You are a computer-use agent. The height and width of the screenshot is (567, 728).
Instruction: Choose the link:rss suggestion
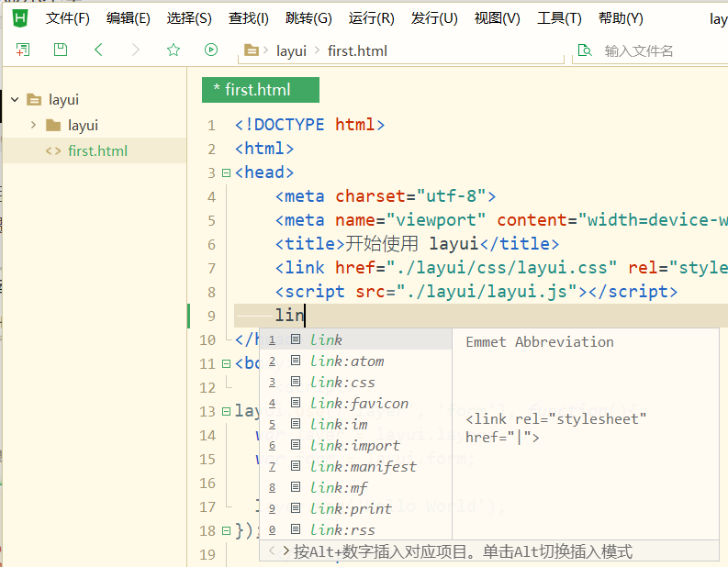(x=355, y=529)
